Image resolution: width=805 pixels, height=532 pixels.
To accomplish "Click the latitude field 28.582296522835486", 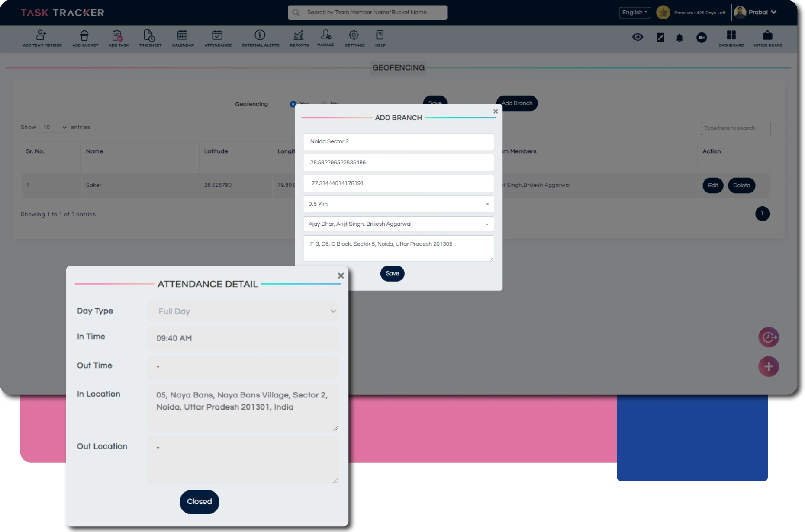I will click(399, 163).
